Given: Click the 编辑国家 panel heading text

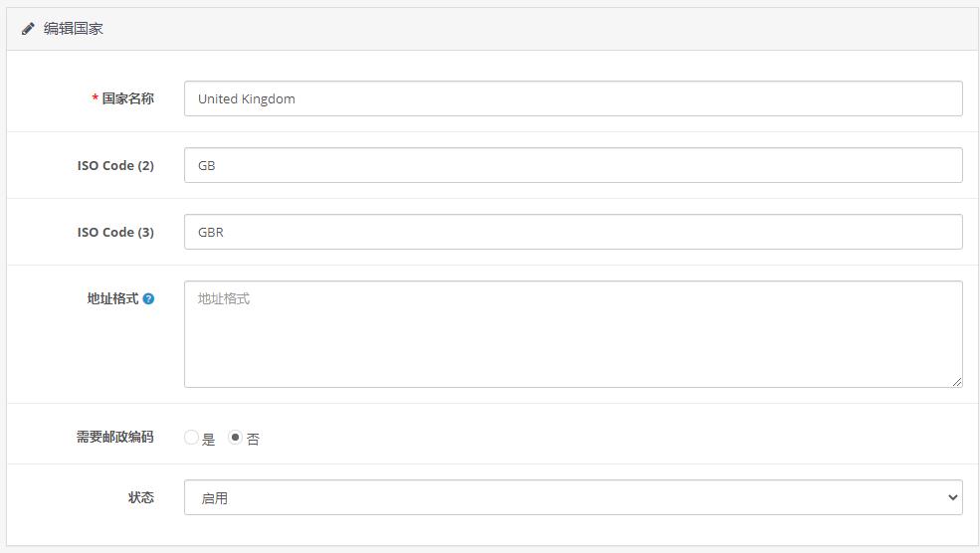Looking at the screenshot, I should pyautogui.click(x=74, y=29).
